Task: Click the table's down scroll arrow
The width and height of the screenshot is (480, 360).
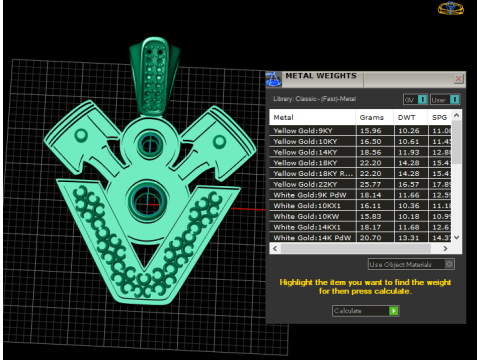Action: (x=457, y=237)
